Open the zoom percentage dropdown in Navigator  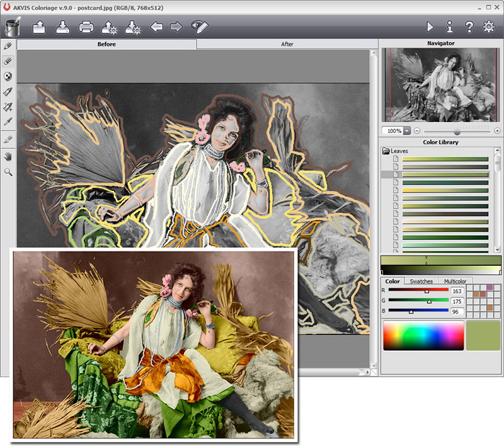[406, 130]
